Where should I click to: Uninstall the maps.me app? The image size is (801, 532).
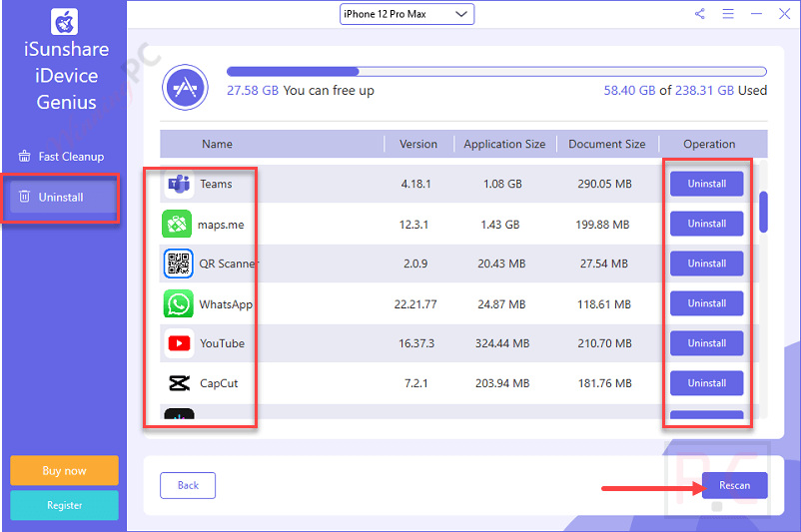point(706,224)
